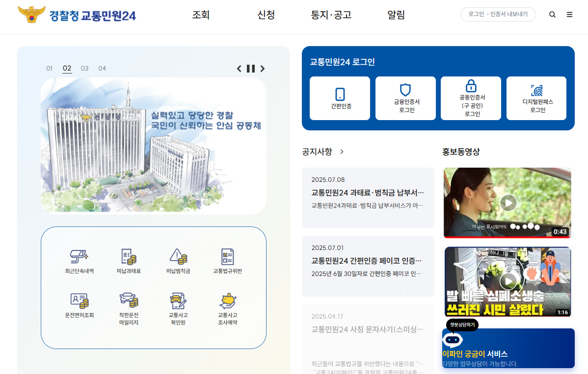Choose 디지털원패스 로그인 option
This screenshot has width=588, height=374.
tap(536, 98)
